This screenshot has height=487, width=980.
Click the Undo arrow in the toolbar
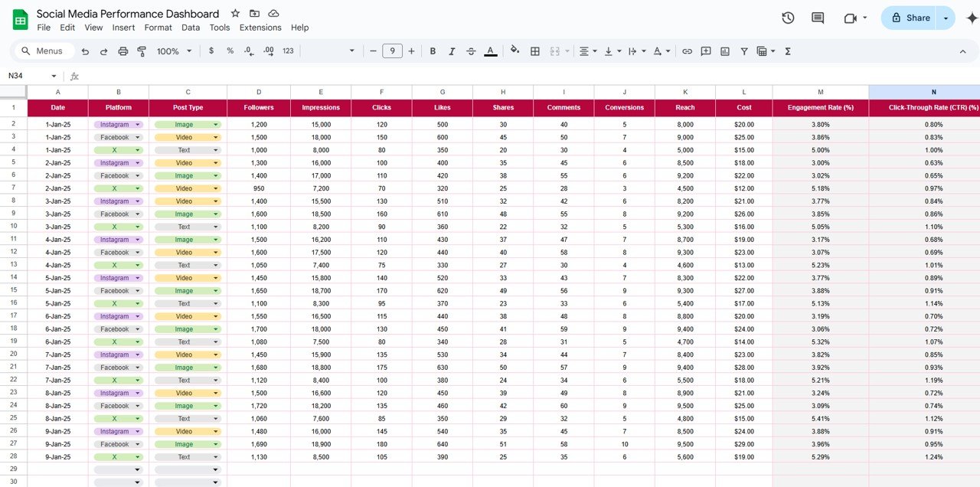(85, 51)
